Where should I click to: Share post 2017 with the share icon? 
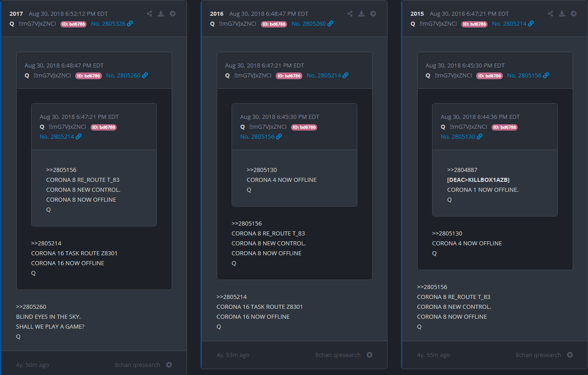pos(150,14)
